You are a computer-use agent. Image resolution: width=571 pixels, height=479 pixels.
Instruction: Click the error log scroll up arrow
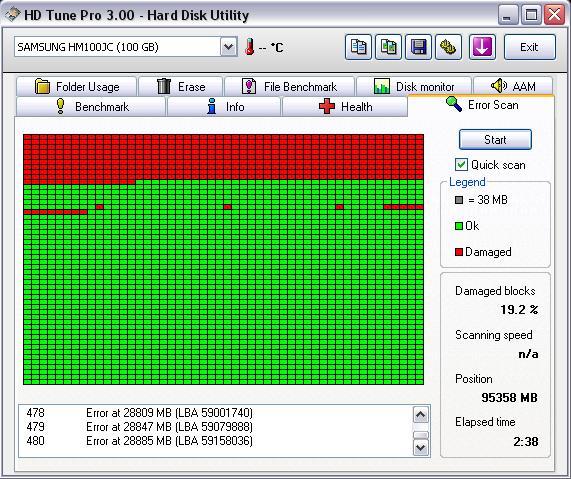point(421,415)
